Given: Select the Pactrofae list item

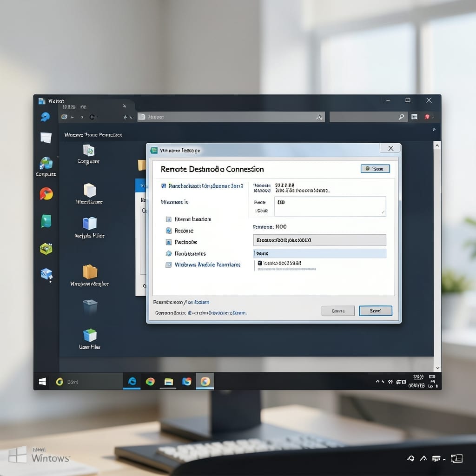Looking at the screenshot, I should click(x=181, y=242).
